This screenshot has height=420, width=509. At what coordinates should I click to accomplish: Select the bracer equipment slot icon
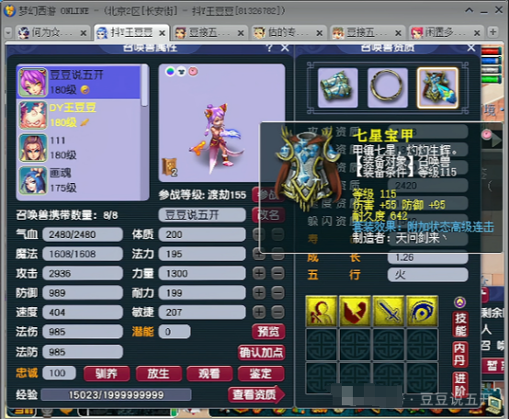(338, 87)
